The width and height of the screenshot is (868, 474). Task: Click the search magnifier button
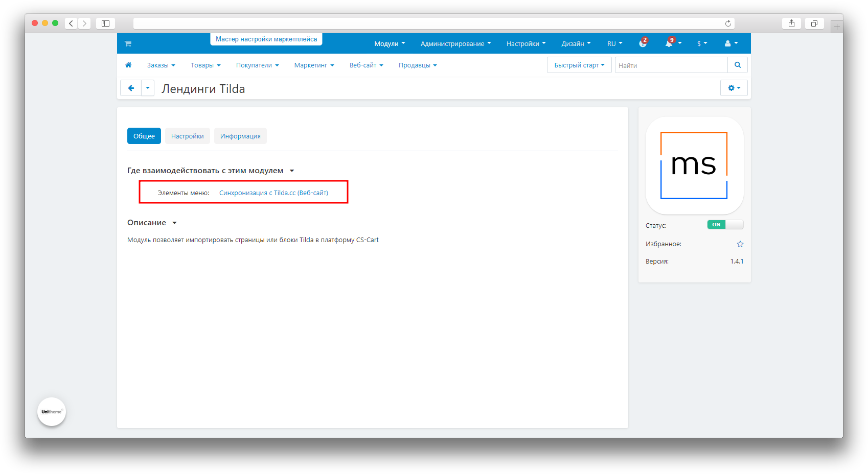point(738,65)
